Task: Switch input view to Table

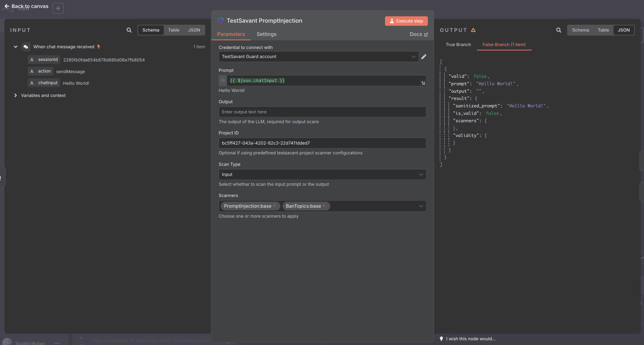Action: coord(174,30)
